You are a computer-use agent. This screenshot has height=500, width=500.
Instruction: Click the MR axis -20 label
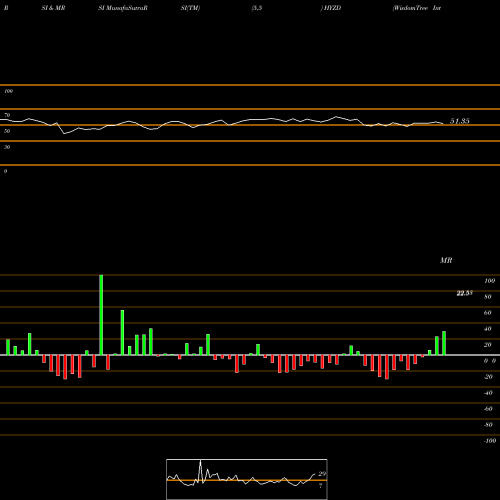[x=488, y=377]
